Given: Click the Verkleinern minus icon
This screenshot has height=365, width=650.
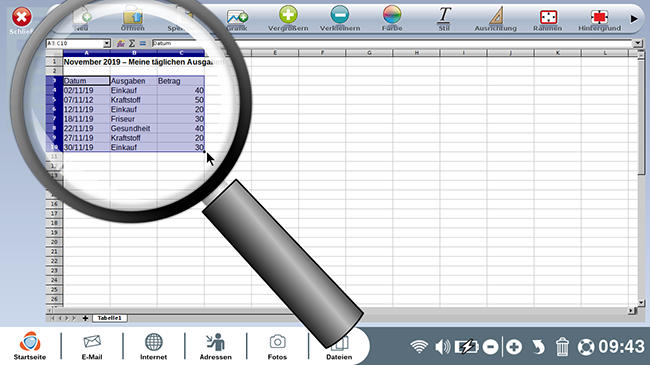Looking at the screenshot, I should coord(340,15).
